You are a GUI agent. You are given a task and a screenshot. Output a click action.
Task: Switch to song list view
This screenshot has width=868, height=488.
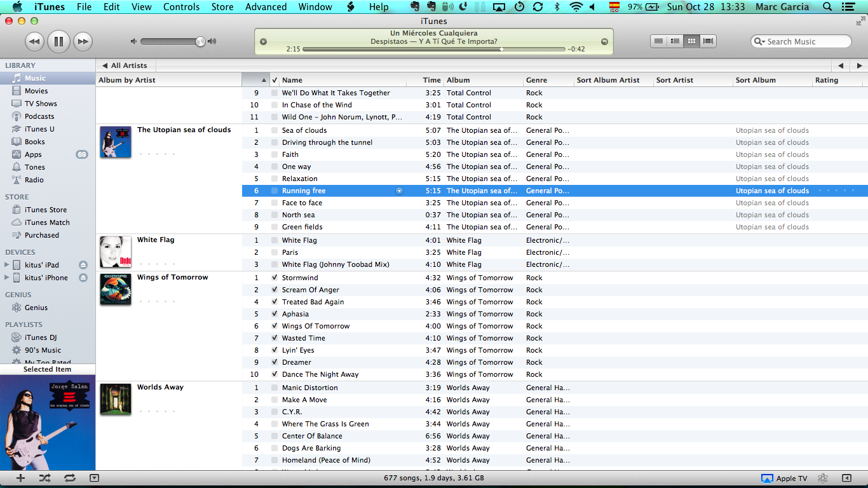[x=658, y=41]
